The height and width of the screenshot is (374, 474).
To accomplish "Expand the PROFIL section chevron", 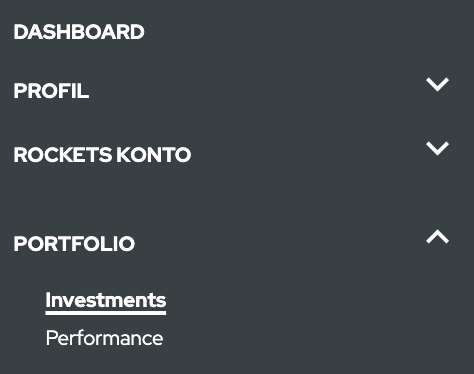I will (437, 84).
